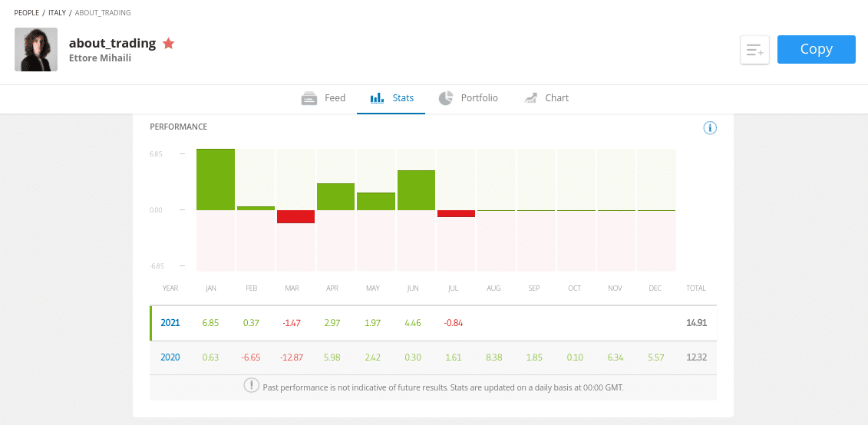Navigate to PEOPLE in the breadcrumb
Image resolution: width=868 pixels, height=425 pixels.
pos(27,13)
